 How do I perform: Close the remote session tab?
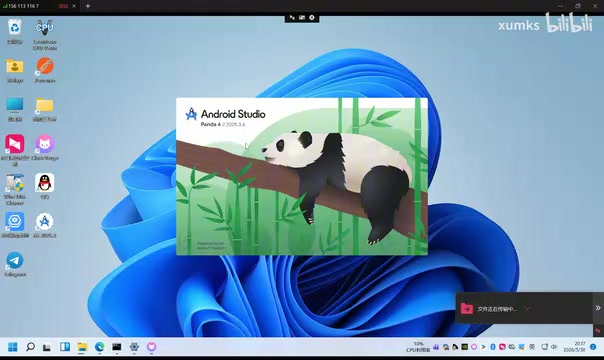tap(74, 6)
